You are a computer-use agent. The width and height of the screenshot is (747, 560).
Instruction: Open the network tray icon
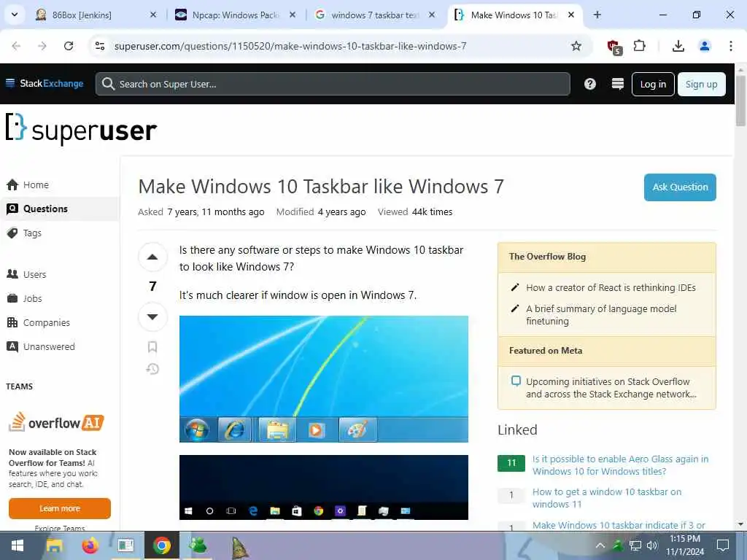tap(635, 545)
